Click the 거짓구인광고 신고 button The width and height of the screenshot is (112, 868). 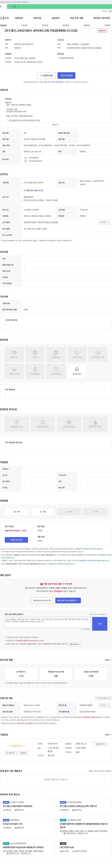[104, 698]
